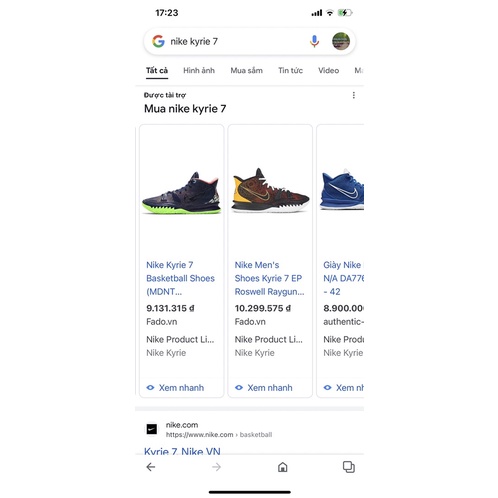Select the Được tài trợ sponsored label
The width and height of the screenshot is (498, 498).
pos(165,95)
